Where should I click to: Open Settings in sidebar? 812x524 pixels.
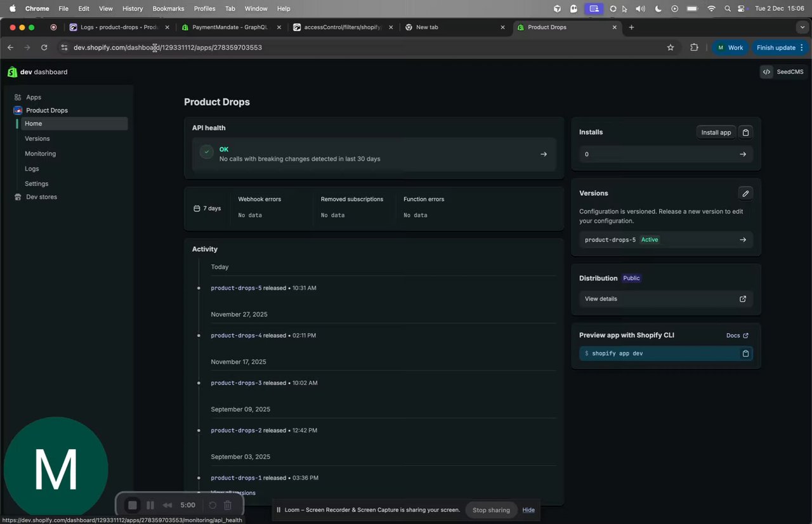36,184
